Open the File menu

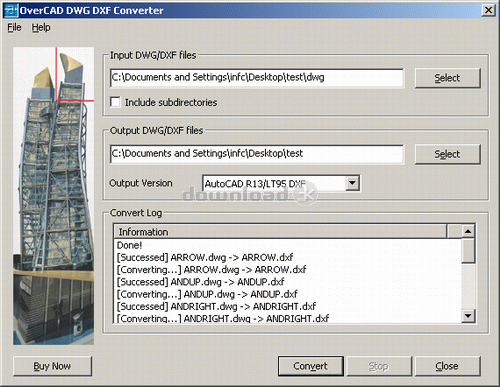pos(14,27)
